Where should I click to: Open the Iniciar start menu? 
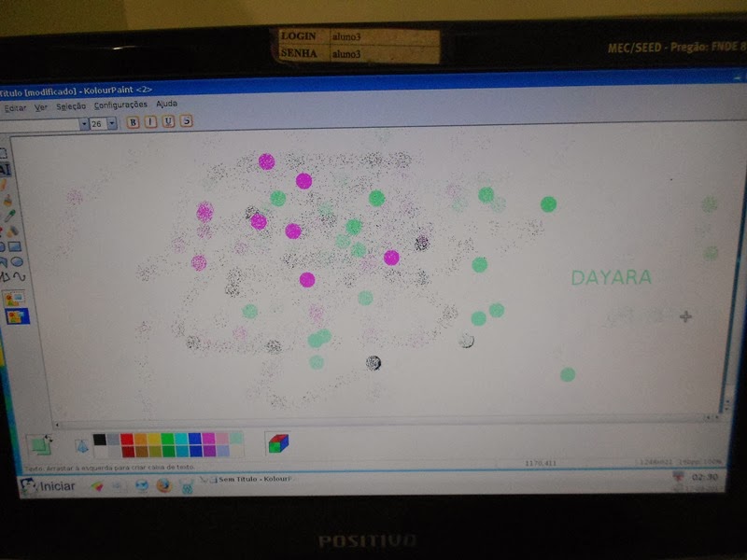[x=48, y=485]
